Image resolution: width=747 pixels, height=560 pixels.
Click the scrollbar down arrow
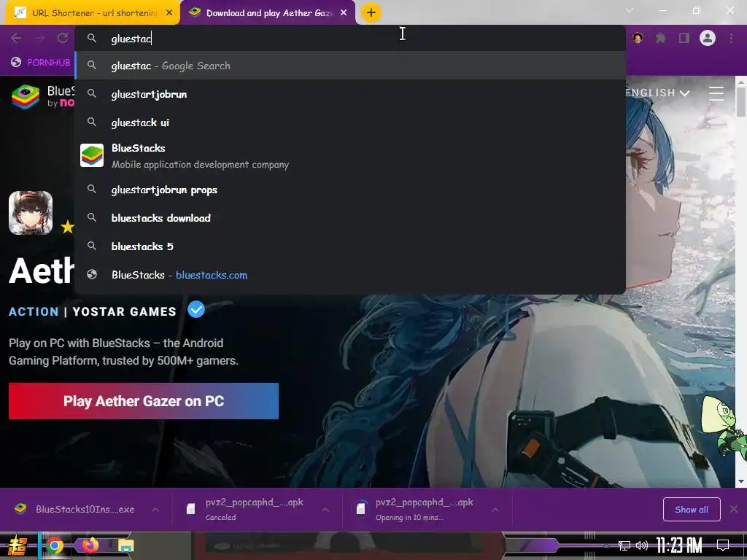tap(741, 481)
